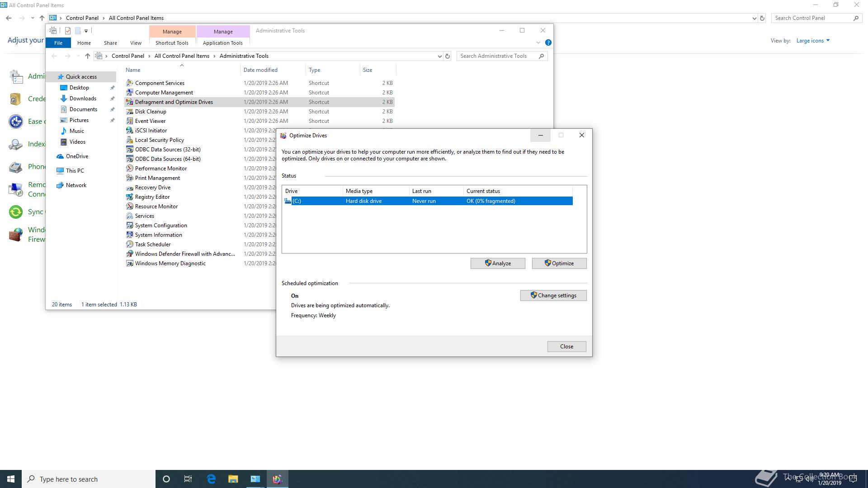Click the Last run column header
The image size is (868, 488).
pos(436,191)
